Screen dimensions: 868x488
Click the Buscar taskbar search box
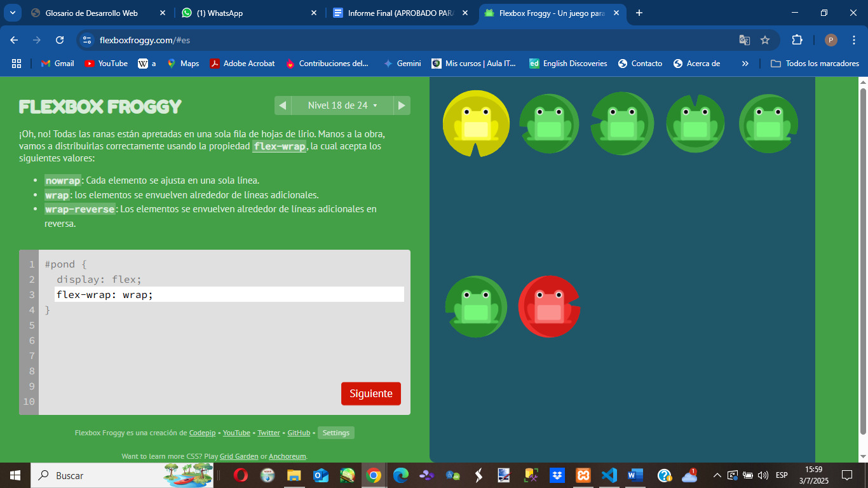click(122, 475)
